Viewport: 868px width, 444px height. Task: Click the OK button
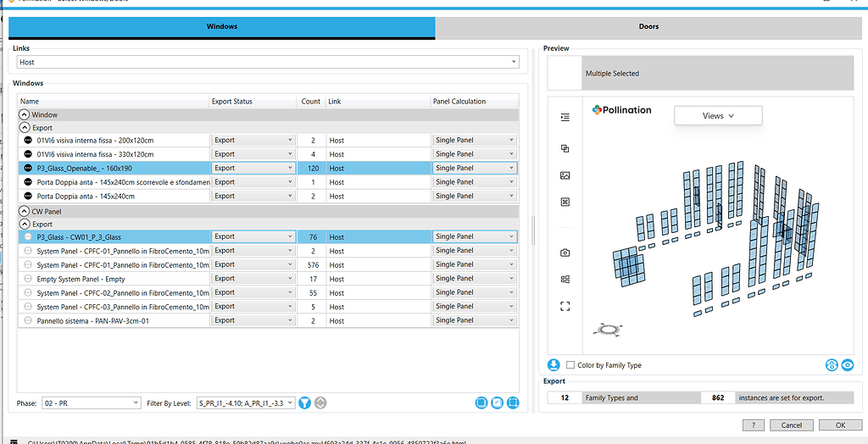tap(840, 425)
